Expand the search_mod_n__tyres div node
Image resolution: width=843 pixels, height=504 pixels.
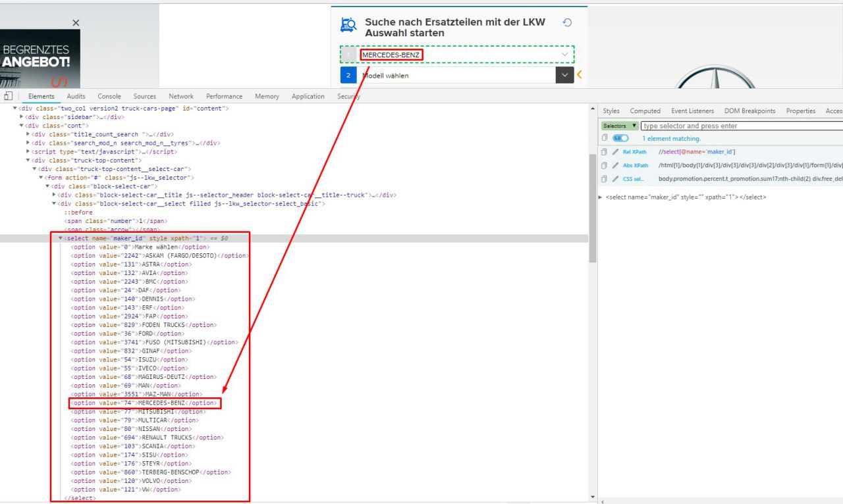coord(28,143)
